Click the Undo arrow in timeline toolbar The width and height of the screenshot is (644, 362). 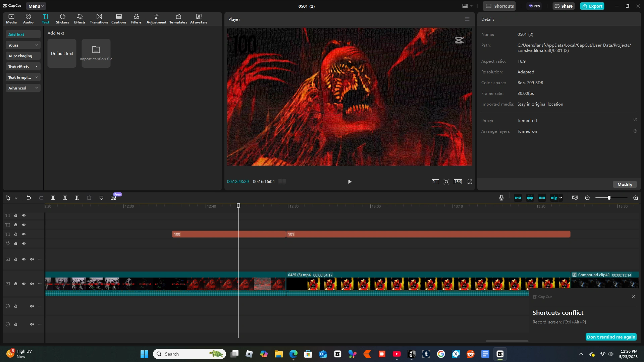point(29,198)
